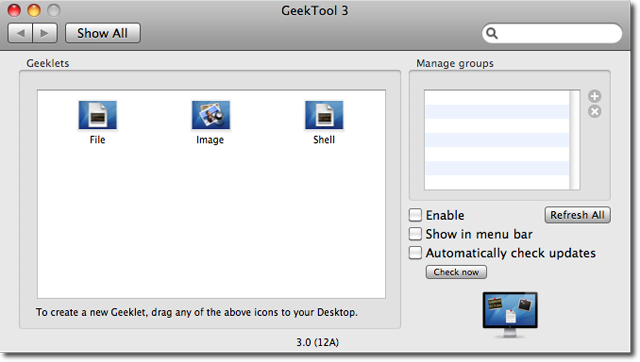Toggle the Enable checkbox
The height and width of the screenshot is (362, 640).
click(x=416, y=215)
